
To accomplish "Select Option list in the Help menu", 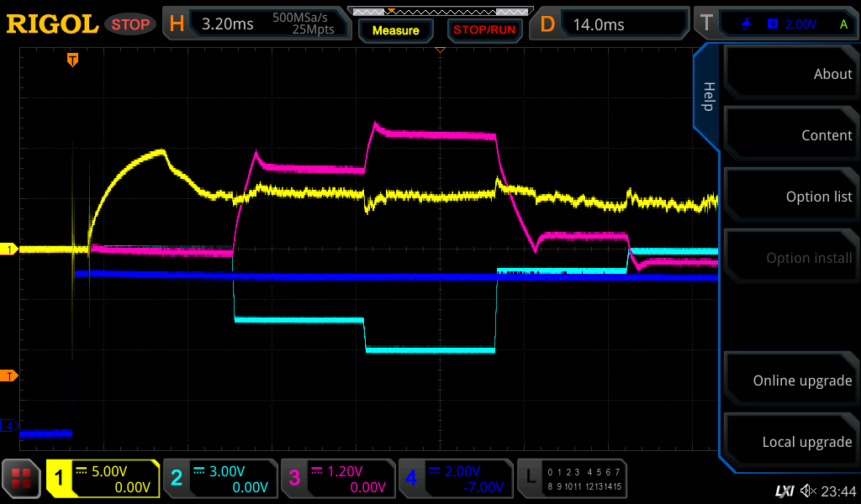I will tap(790, 197).
